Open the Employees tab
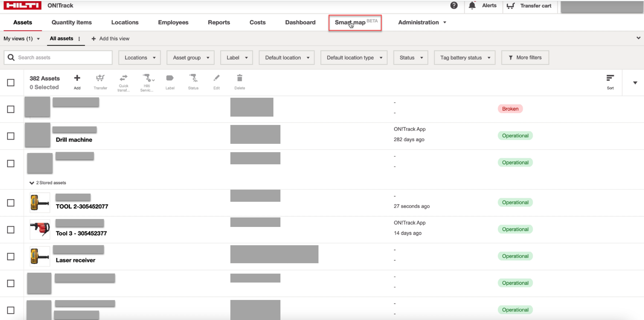This screenshot has height=320, width=644. pos(173,22)
